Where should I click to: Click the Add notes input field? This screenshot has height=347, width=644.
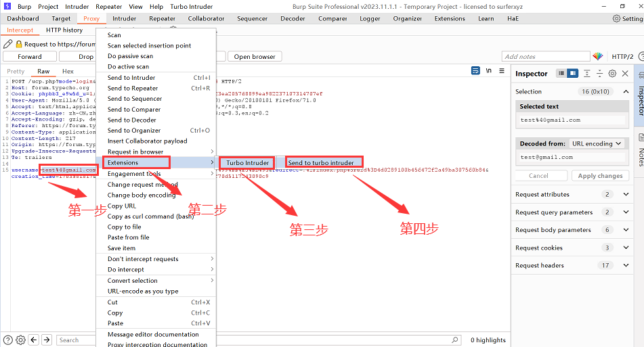tap(546, 56)
